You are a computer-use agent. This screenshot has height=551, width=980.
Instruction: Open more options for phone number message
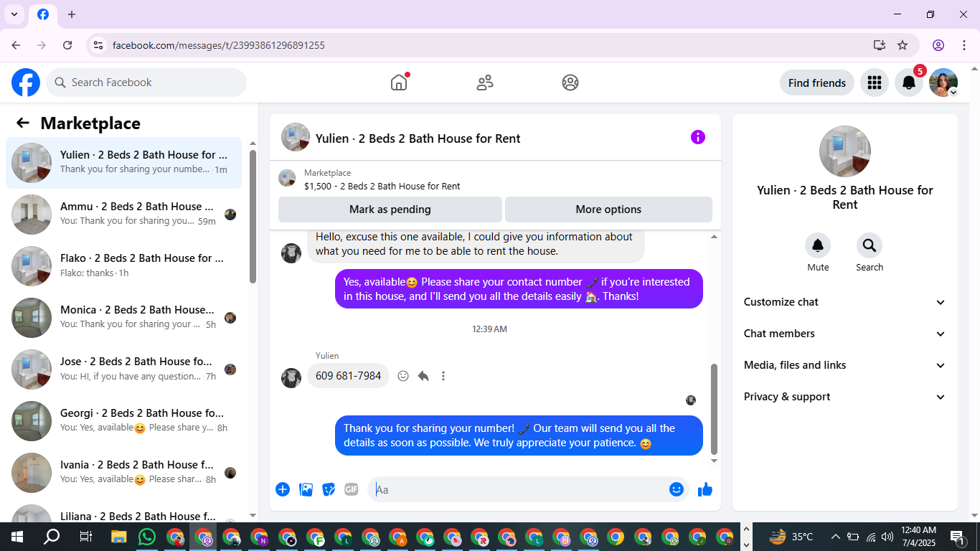tap(443, 376)
